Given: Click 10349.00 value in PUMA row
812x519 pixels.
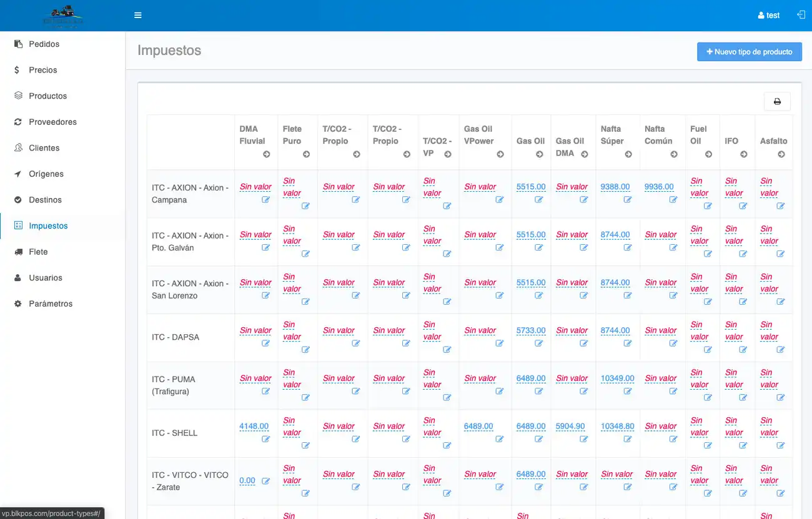Looking at the screenshot, I should 618,378.
